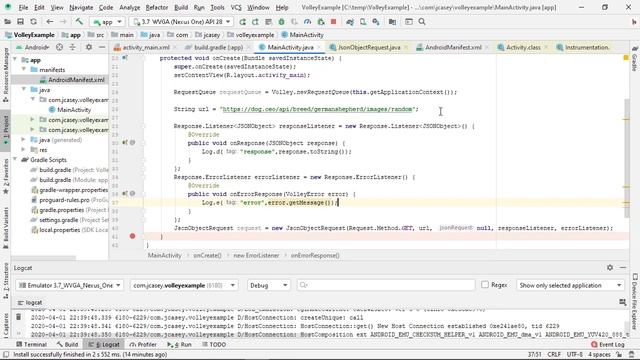640x360 pixels.
Task: Click Scroll from Source target icon
Action: 59,47
